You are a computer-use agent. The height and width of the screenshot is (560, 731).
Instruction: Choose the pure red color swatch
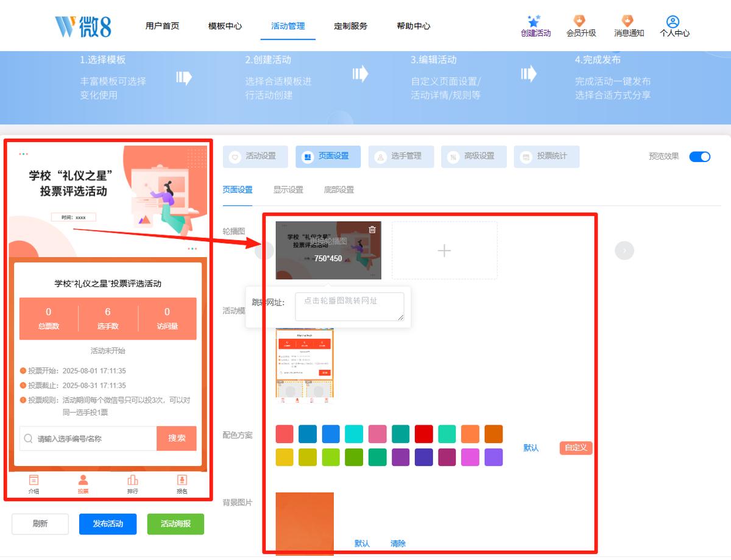coord(424,434)
